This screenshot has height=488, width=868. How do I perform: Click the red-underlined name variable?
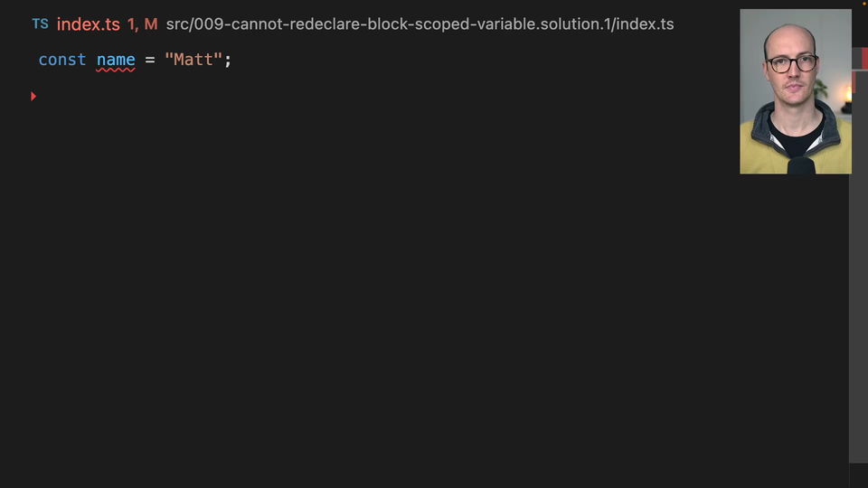pos(116,60)
